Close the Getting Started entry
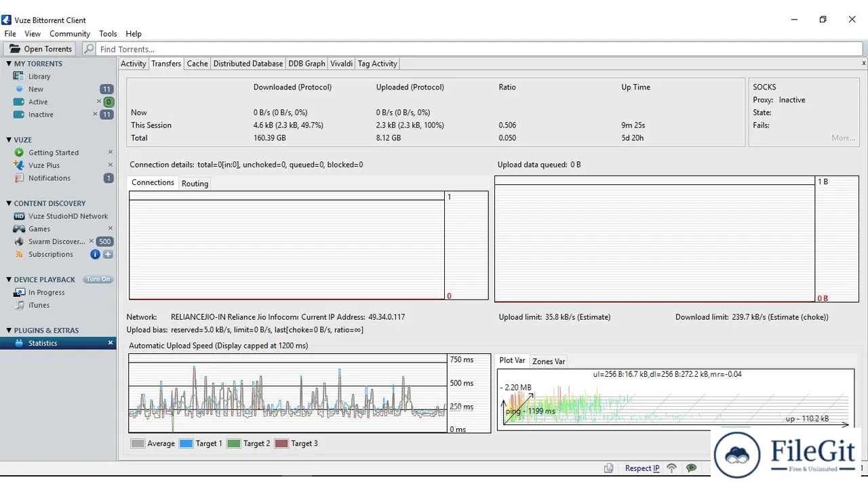The height and width of the screenshot is (488, 868). coord(111,152)
